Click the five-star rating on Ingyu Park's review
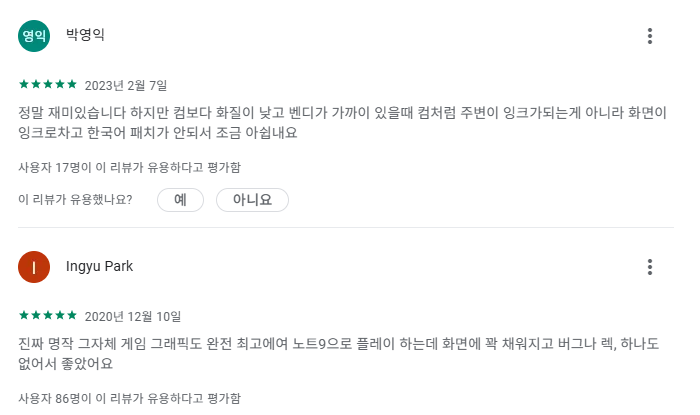This screenshot has height=415, width=700. (48, 315)
